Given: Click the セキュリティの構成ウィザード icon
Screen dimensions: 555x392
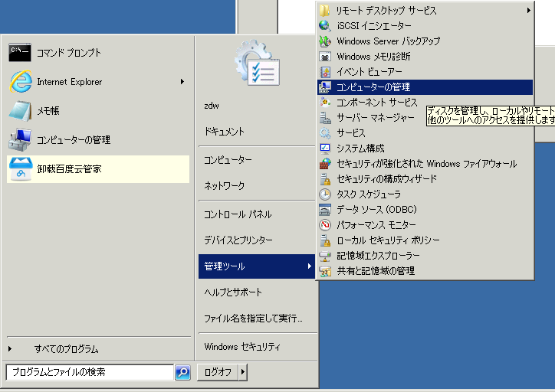Looking at the screenshot, I should point(324,179).
